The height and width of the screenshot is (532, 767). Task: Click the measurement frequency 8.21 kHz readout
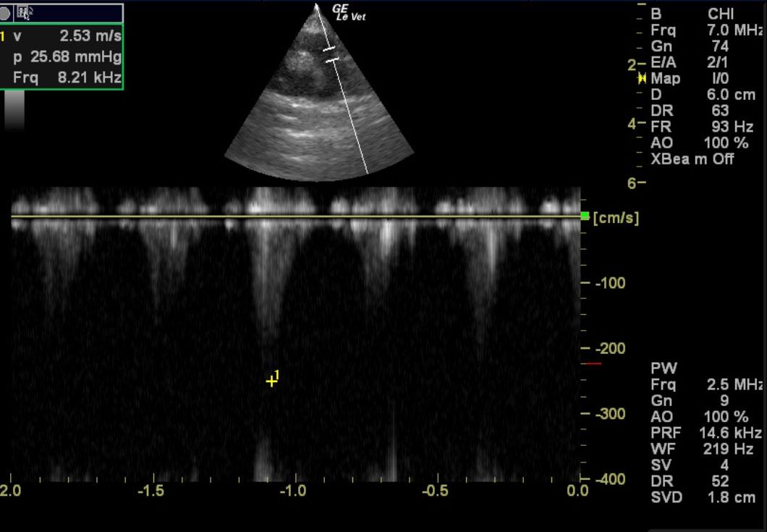tap(89, 77)
